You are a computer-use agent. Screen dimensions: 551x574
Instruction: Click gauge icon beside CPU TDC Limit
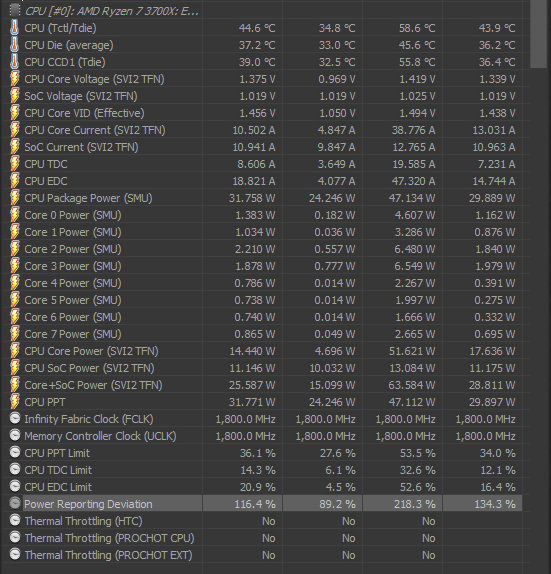pyautogui.click(x=15, y=469)
